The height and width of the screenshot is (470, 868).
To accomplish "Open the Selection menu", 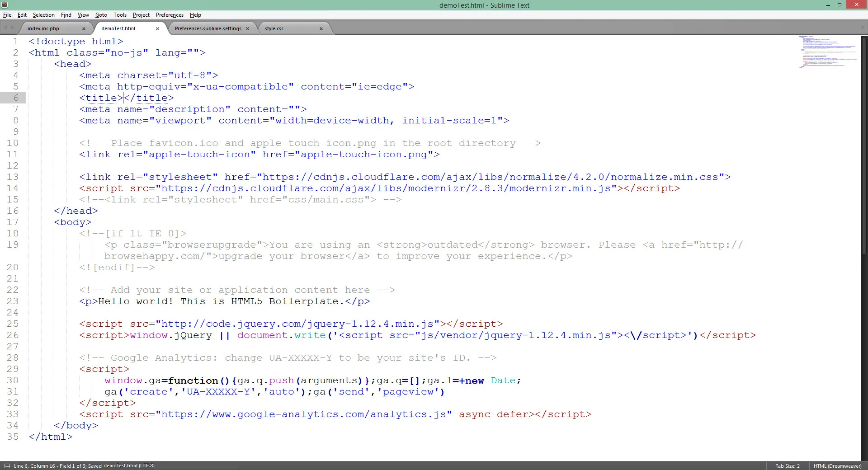I will pyautogui.click(x=43, y=15).
